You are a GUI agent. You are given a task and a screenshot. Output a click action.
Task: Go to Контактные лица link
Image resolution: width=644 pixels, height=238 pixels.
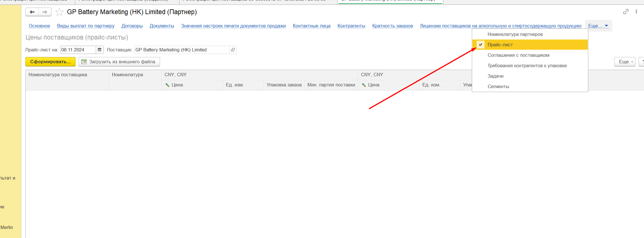pyautogui.click(x=311, y=26)
